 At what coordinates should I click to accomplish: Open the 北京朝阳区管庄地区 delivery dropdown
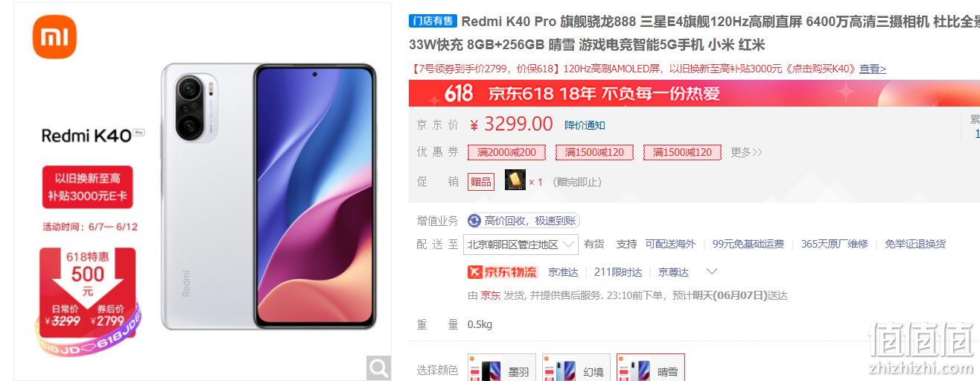(x=521, y=245)
